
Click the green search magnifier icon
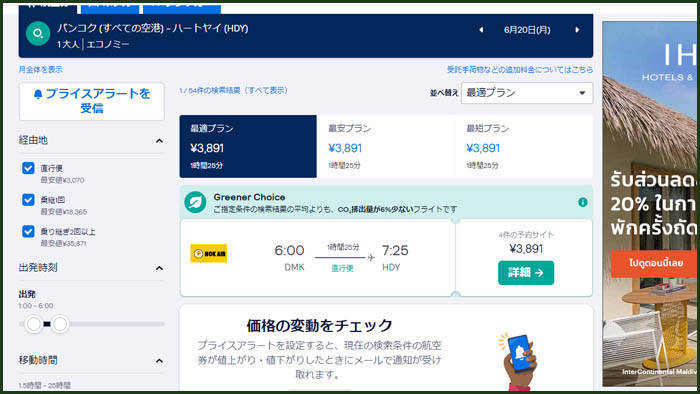[x=38, y=33]
